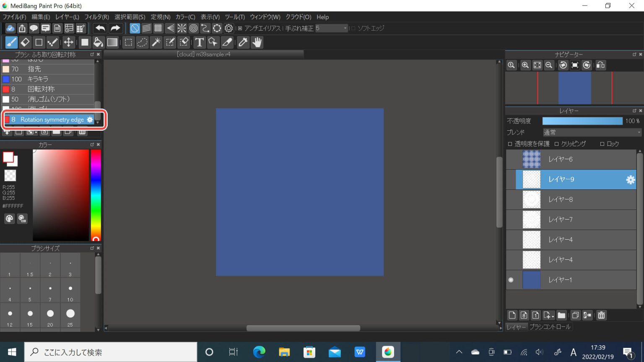Open the レイヤー(L) menu
Screen dimensions: 644x362
(x=67, y=17)
